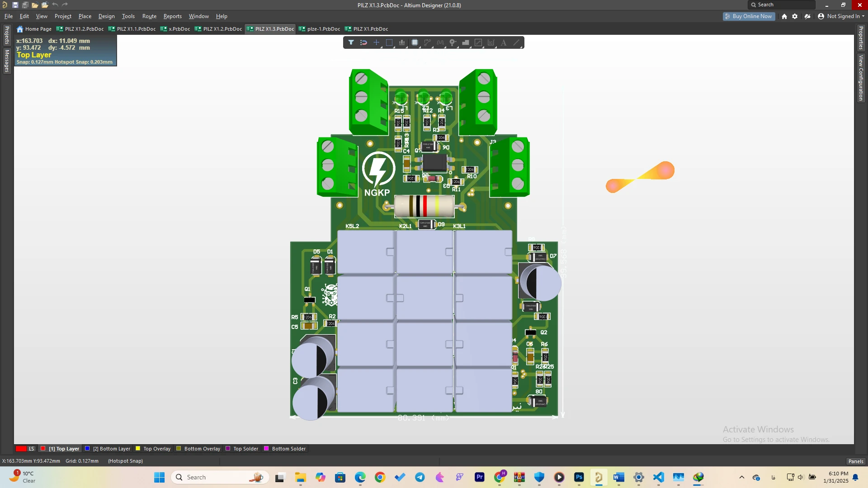Toggle the snap magnet icon
This screenshot has height=488, width=868.
click(363, 42)
